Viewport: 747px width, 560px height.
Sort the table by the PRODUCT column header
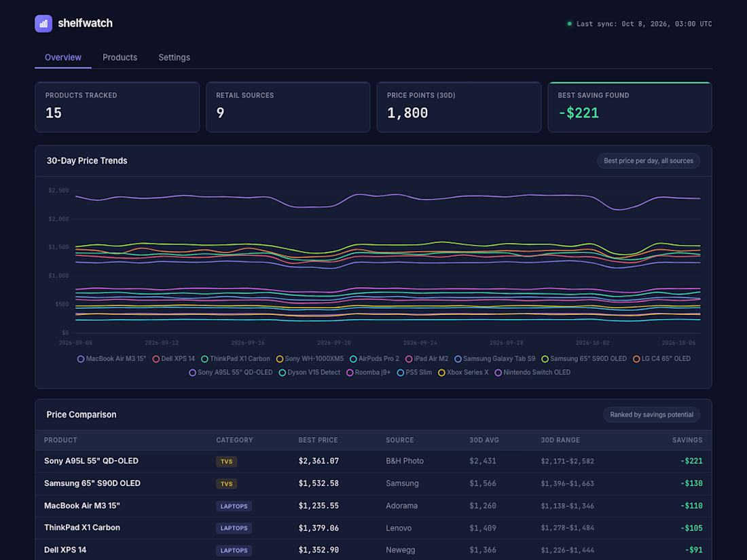(x=60, y=440)
